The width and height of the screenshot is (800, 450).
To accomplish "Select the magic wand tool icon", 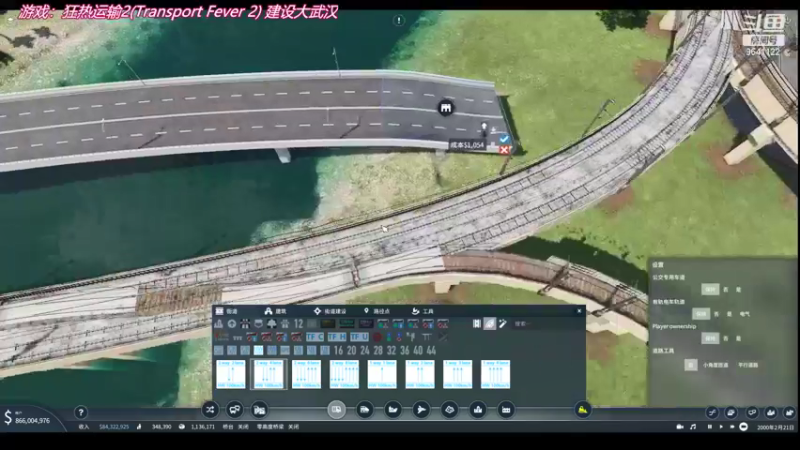I will (x=503, y=323).
